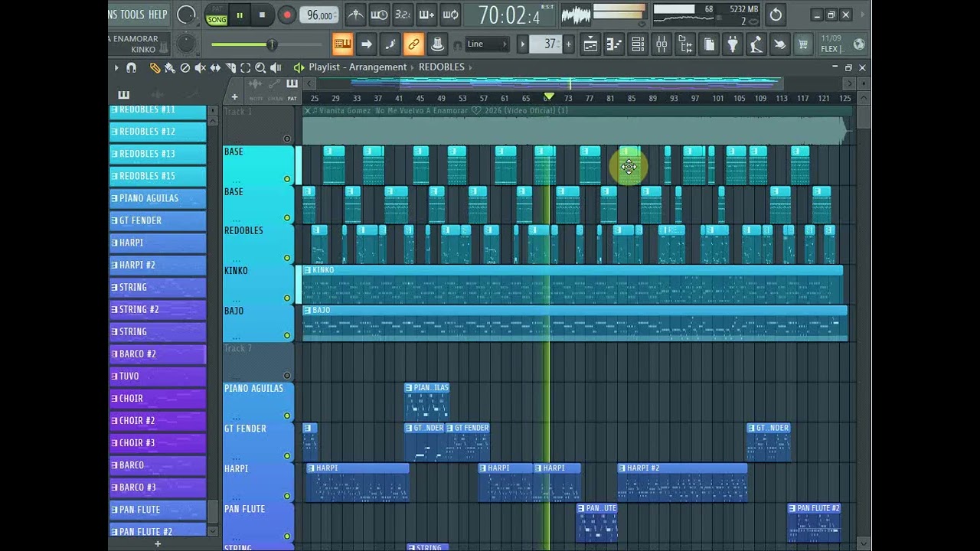Toggle mute on BAJO track

(287, 335)
